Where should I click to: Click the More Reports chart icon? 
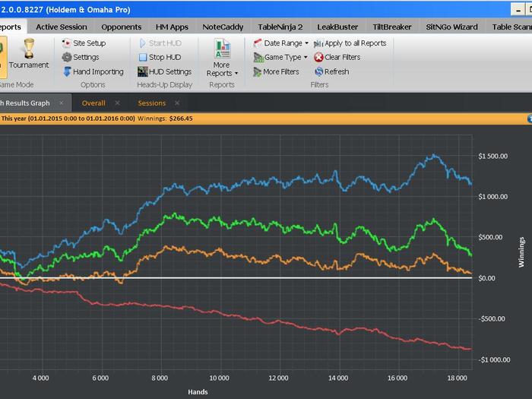[x=222, y=49]
